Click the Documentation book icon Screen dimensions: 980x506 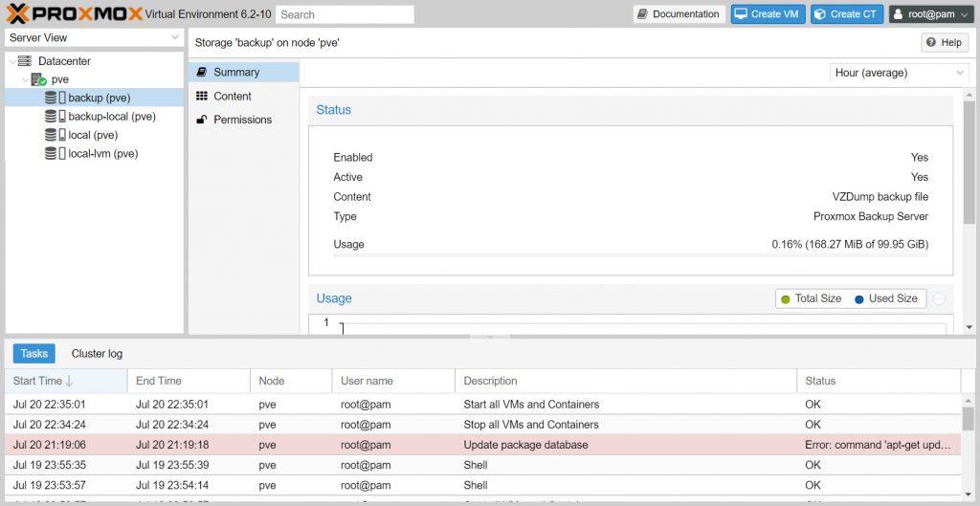pyautogui.click(x=643, y=14)
